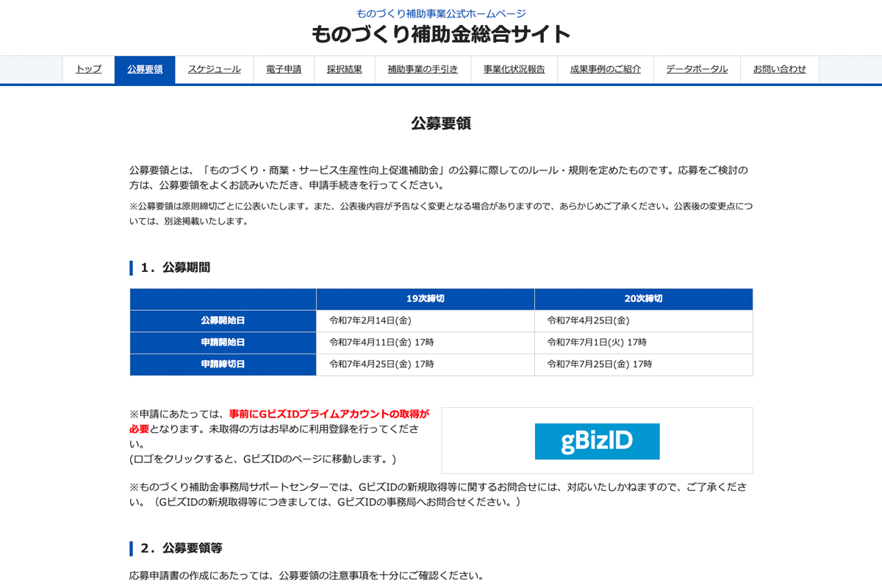
Task: Click the ものづくり補助金総合サイト site title
Action: tap(441, 34)
